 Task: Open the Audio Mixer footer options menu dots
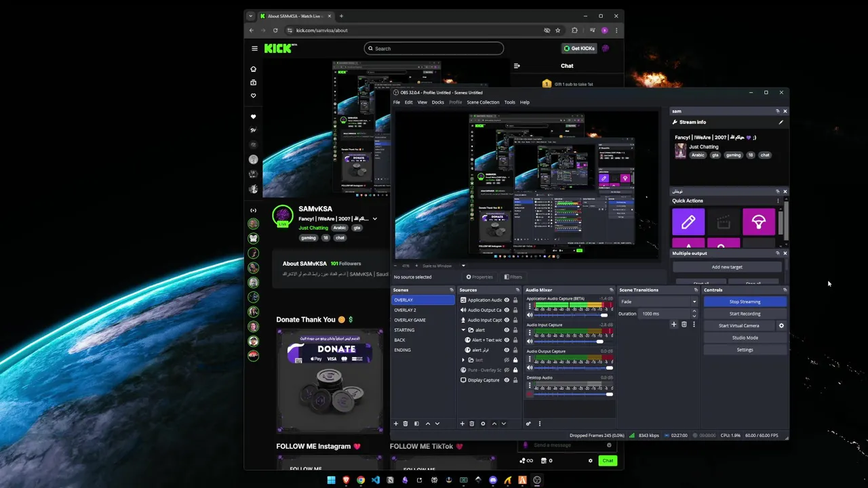540,424
